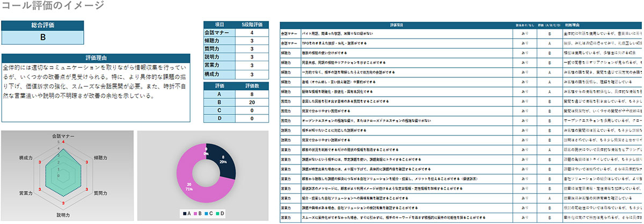The image size is (644, 224).
Task: Click the 評価数 column header
Action: [252, 85]
